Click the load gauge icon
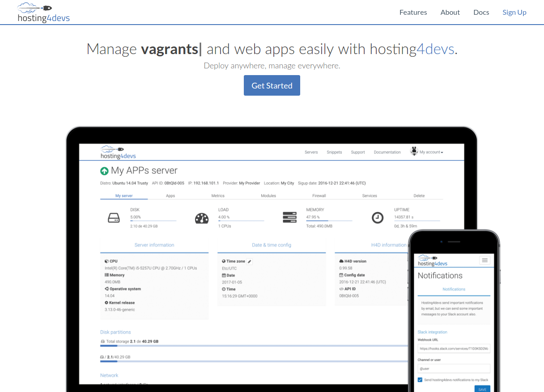Screen dimensions: 544x392 click(x=202, y=218)
